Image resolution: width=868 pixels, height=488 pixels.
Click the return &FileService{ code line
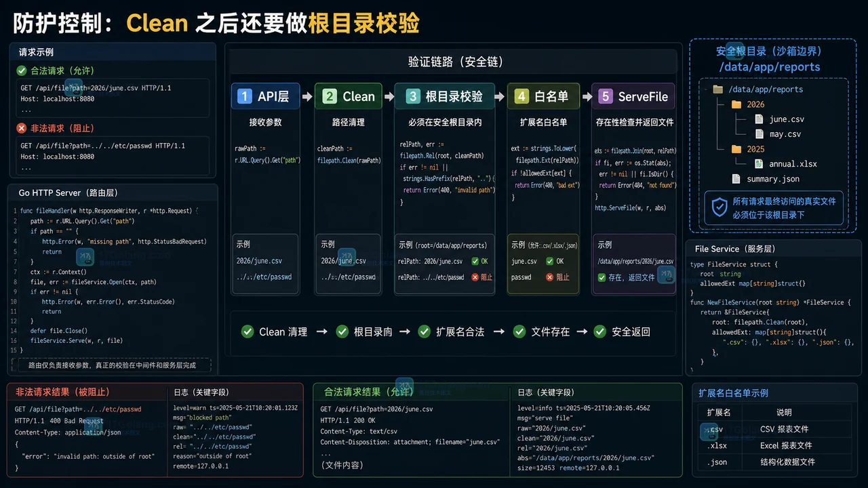(734, 312)
